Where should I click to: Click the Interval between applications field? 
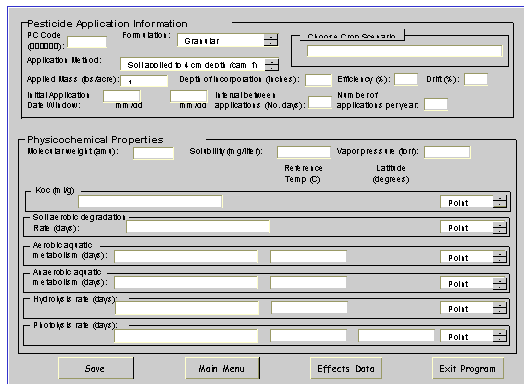tap(320, 102)
